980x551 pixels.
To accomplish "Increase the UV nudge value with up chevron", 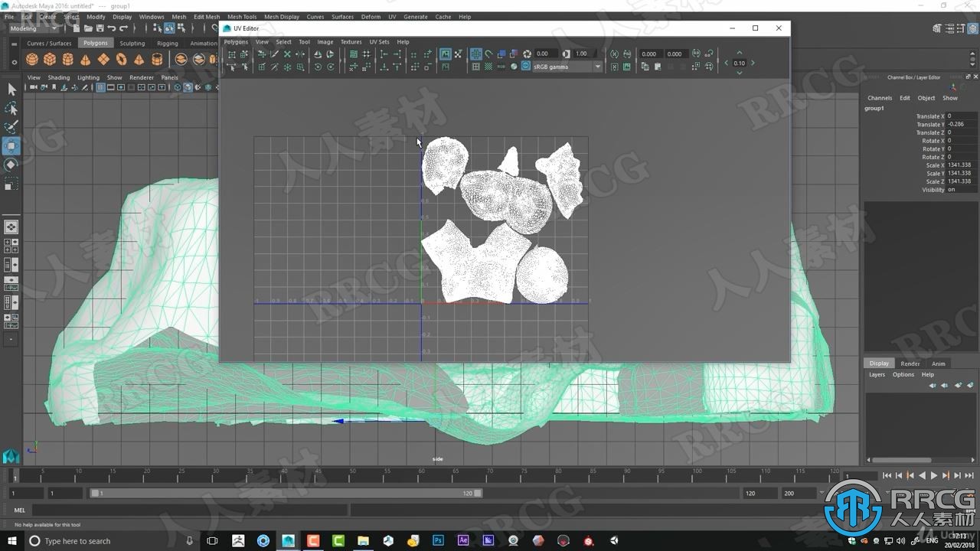I will tap(739, 54).
